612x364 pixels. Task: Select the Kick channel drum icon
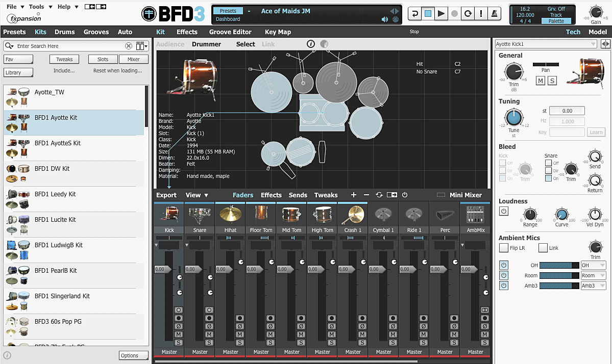(169, 215)
